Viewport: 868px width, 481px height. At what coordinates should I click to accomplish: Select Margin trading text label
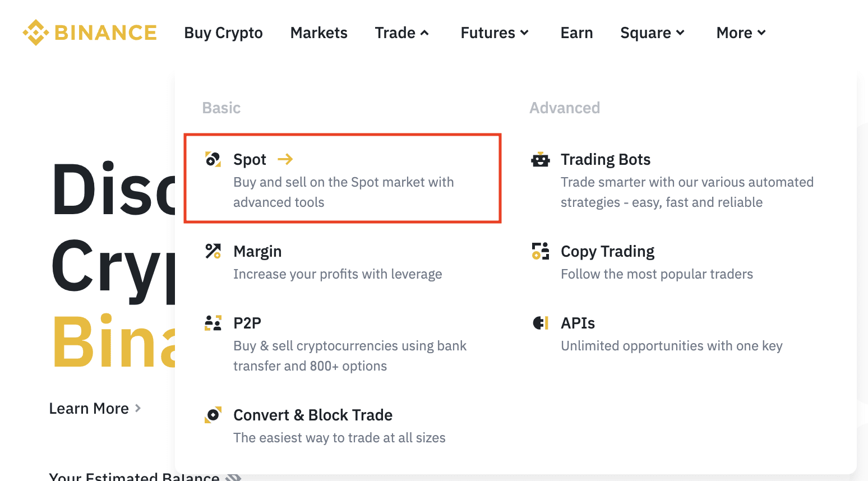click(x=257, y=251)
